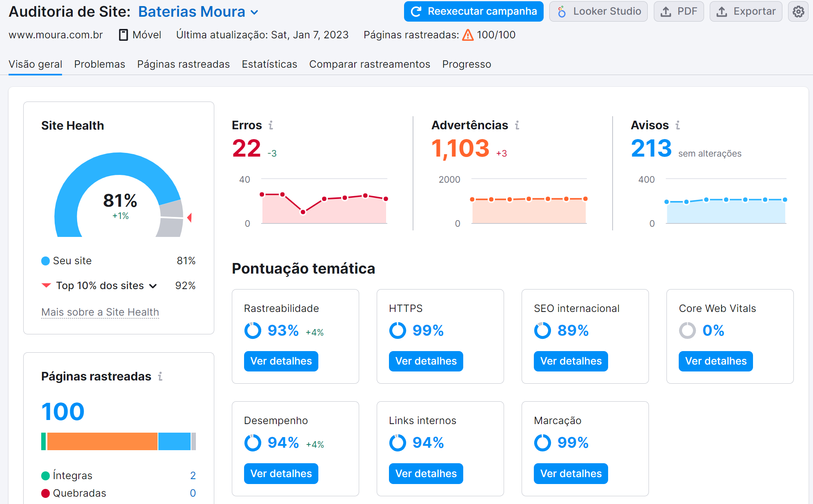Click the red triangle beside Top 10%
The height and width of the screenshot is (504, 813).
[x=46, y=285]
